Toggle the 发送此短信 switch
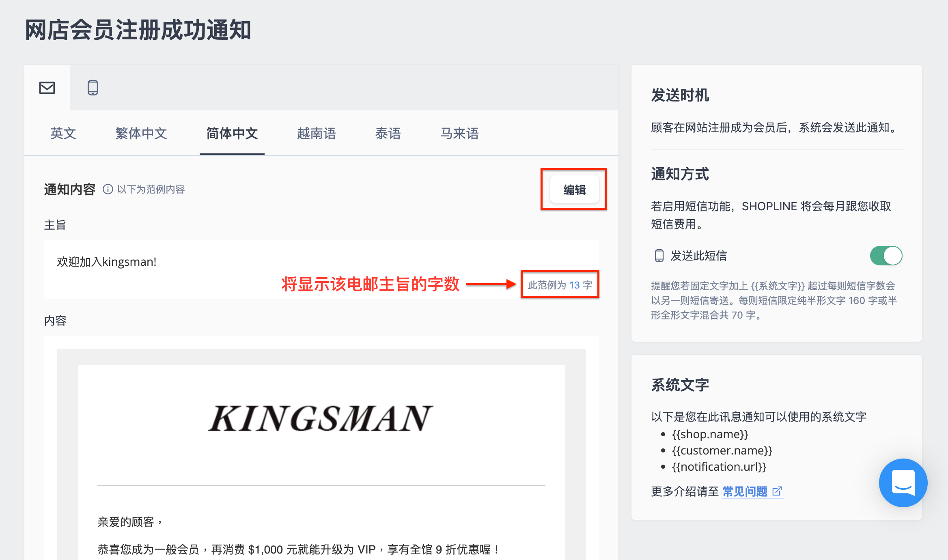 [886, 256]
